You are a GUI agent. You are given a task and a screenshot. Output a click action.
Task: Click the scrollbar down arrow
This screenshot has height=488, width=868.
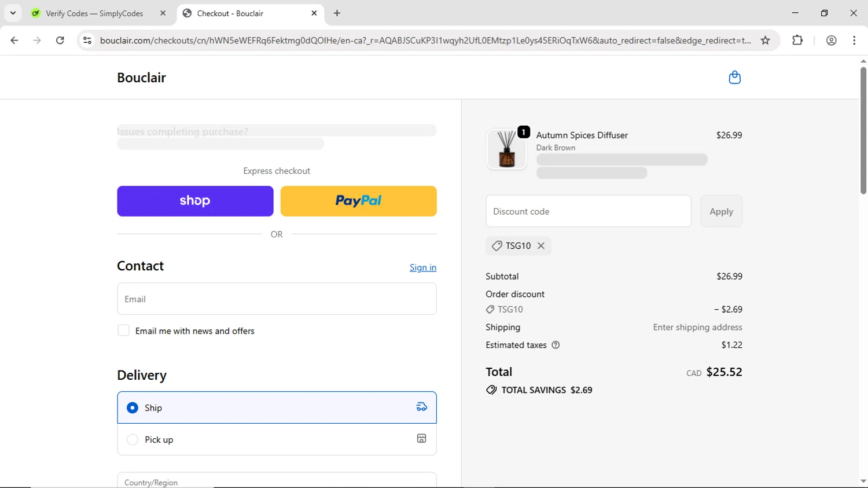click(863, 482)
